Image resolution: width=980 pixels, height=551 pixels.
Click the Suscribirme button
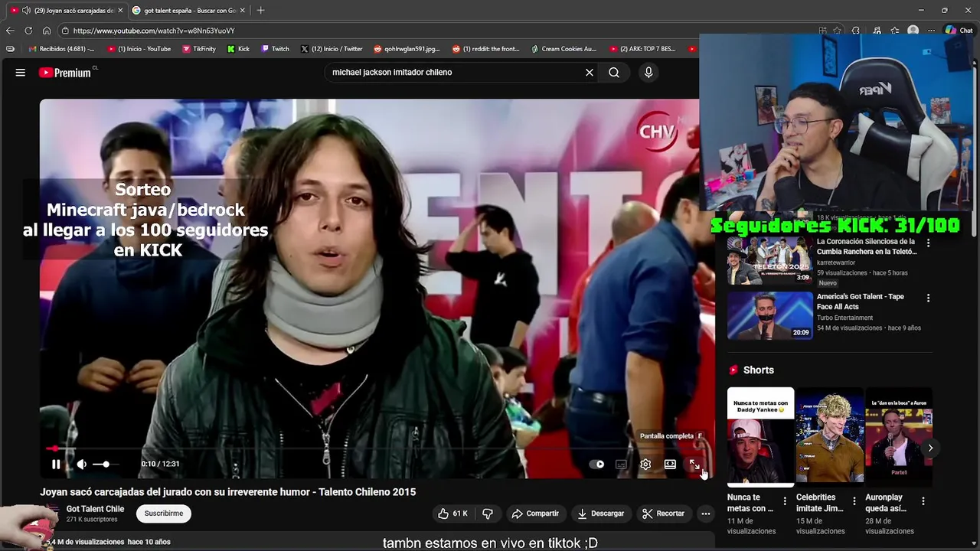coord(164,514)
